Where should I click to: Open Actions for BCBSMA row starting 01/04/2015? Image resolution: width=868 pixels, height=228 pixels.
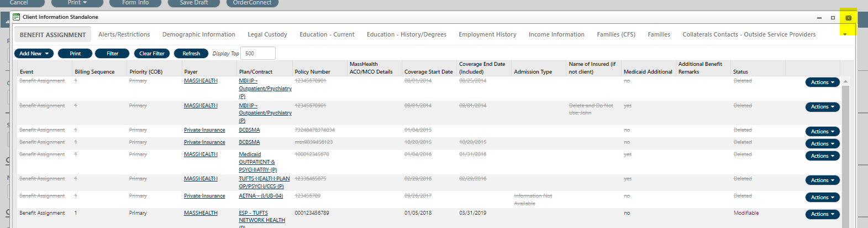click(x=822, y=132)
